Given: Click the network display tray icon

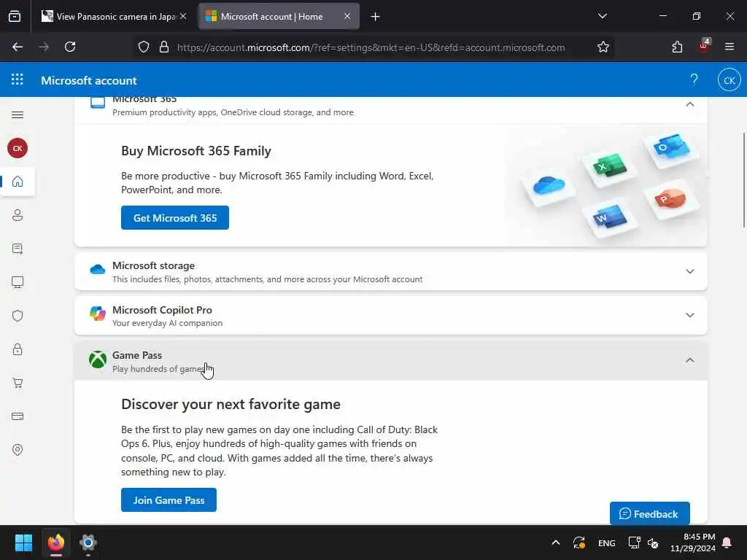Looking at the screenshot, I should tap(634, 542).
